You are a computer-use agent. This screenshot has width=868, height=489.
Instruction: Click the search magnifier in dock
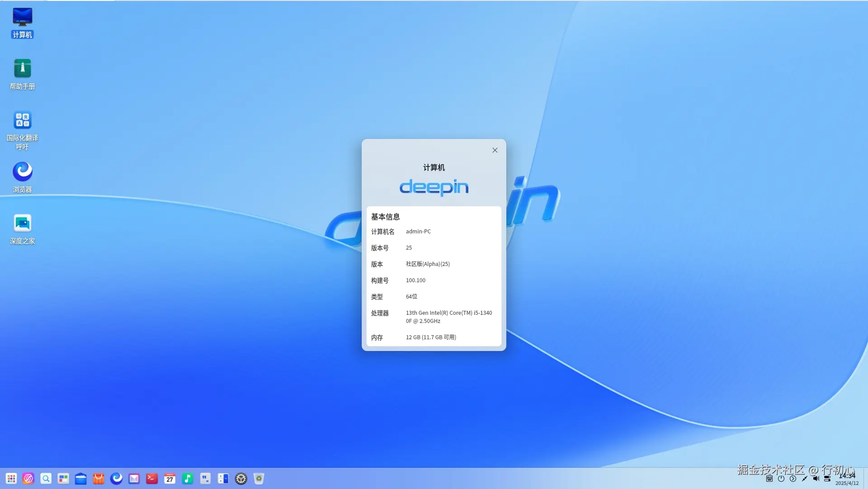pyautogui.click(x=46, y=479)
